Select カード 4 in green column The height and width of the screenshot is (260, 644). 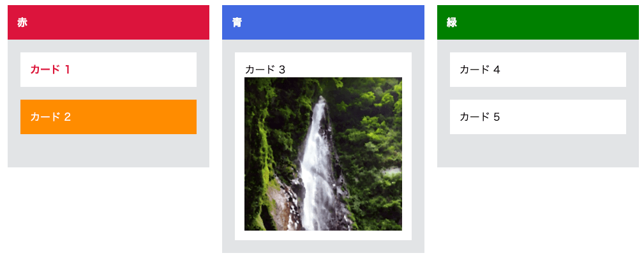(x=538, y=70)
